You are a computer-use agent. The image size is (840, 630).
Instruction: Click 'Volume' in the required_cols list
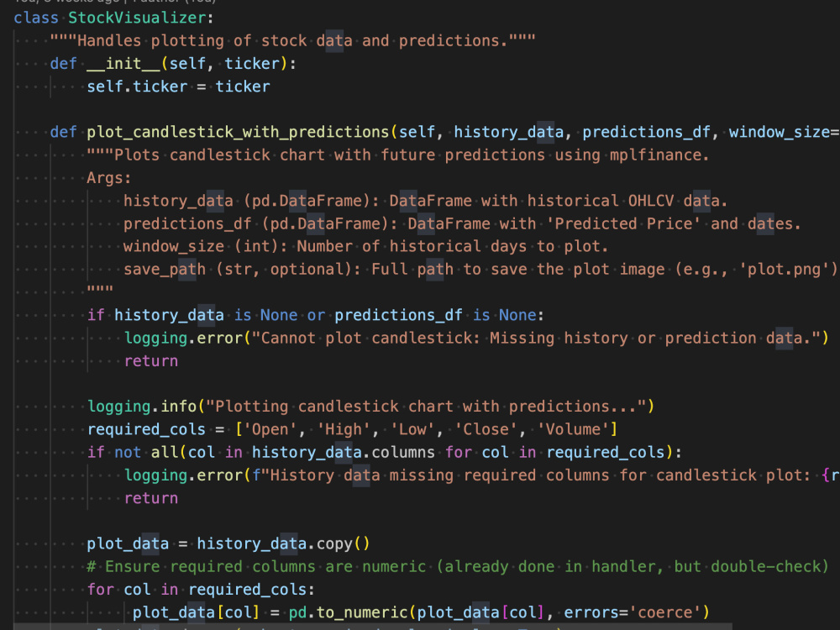click(573, 429)
